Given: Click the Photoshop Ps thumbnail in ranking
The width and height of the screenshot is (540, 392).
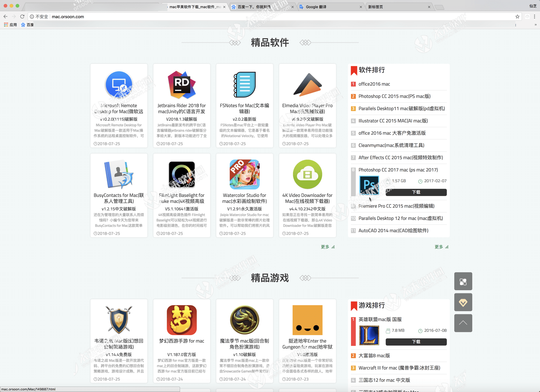Looking at the screenshot, I should click(369, 186).
